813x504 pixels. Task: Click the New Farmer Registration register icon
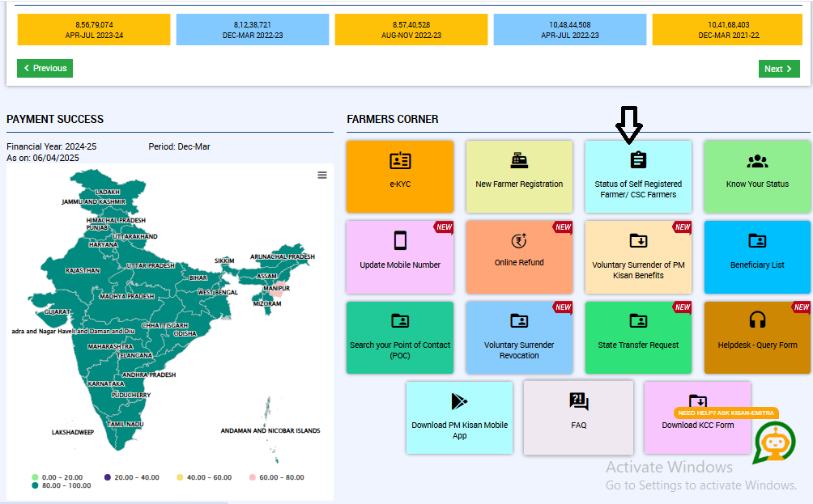point(519,160)
